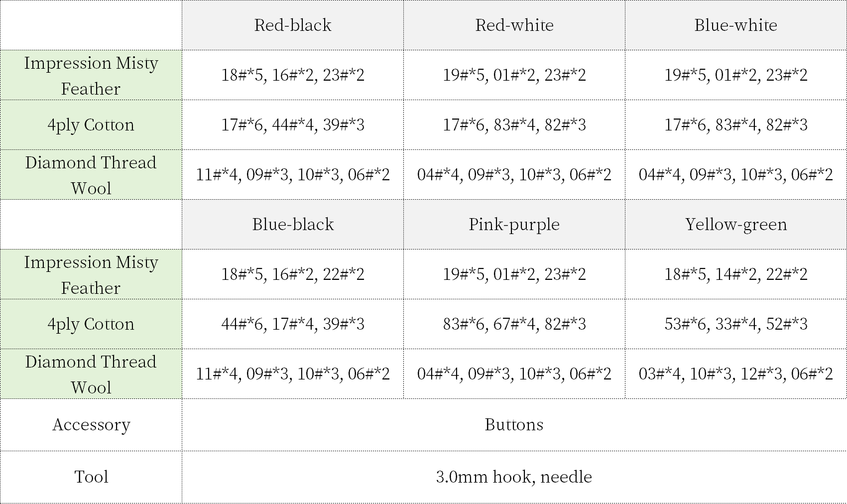The width and height of the screenshot is (847, 504).
Task: Select the Yellow-green header cell
Action: click(x=735, y=225)
